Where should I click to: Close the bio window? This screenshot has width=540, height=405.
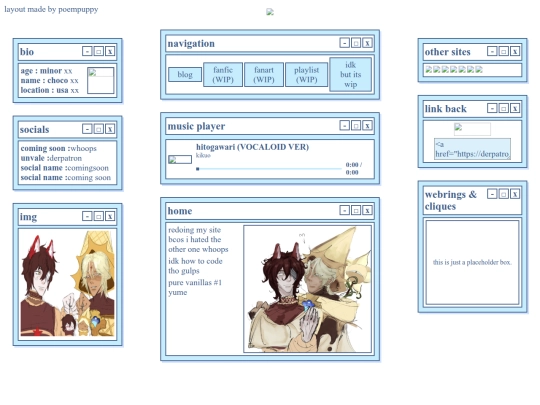pos(110,51)
